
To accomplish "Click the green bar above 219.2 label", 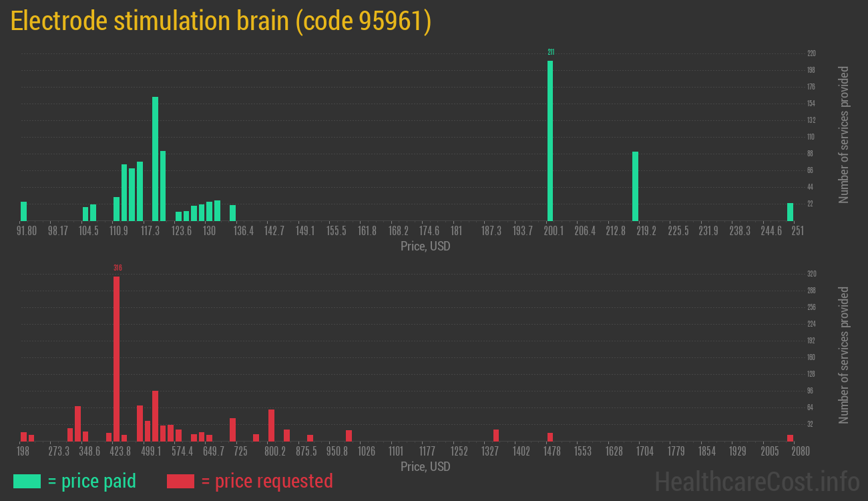I will (636, 187).
